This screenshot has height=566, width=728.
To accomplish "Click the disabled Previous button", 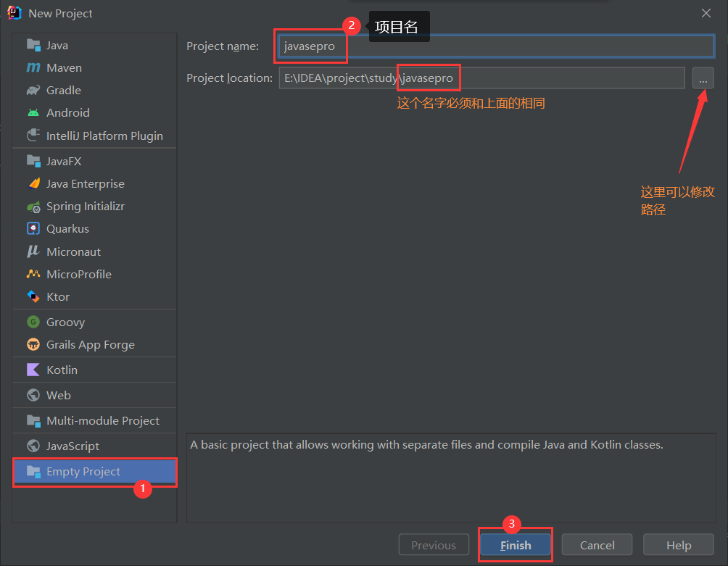I will click(434, 545).
